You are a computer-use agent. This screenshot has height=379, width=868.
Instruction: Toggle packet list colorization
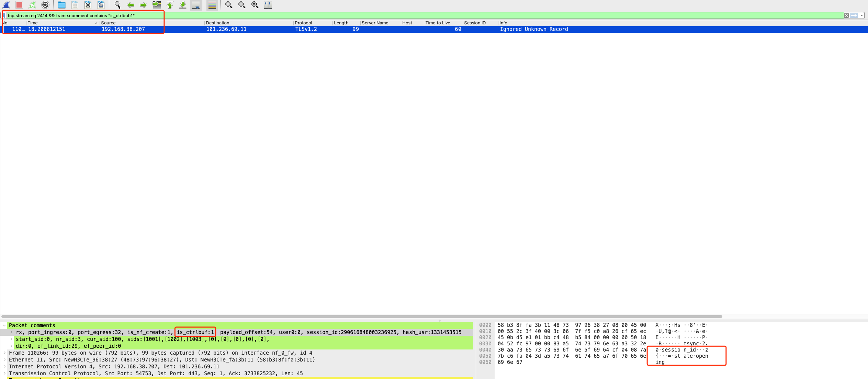pyautogui.click(x=212, y=5)
